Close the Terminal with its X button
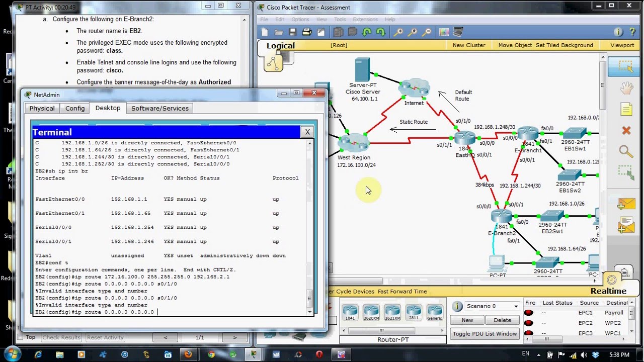 pos(307,132)
